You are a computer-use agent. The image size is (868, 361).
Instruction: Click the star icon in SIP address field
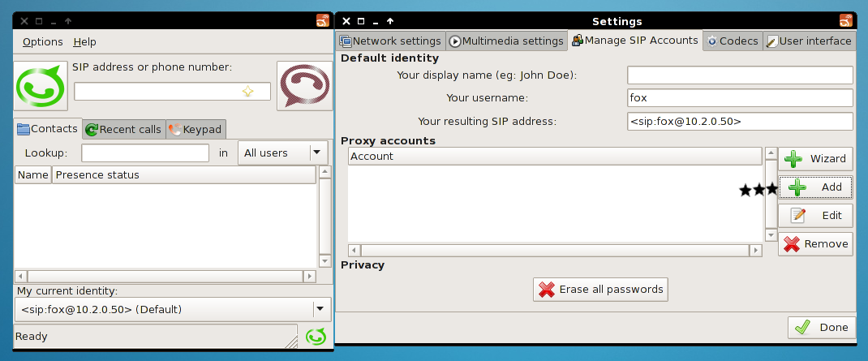pos(247,92)
